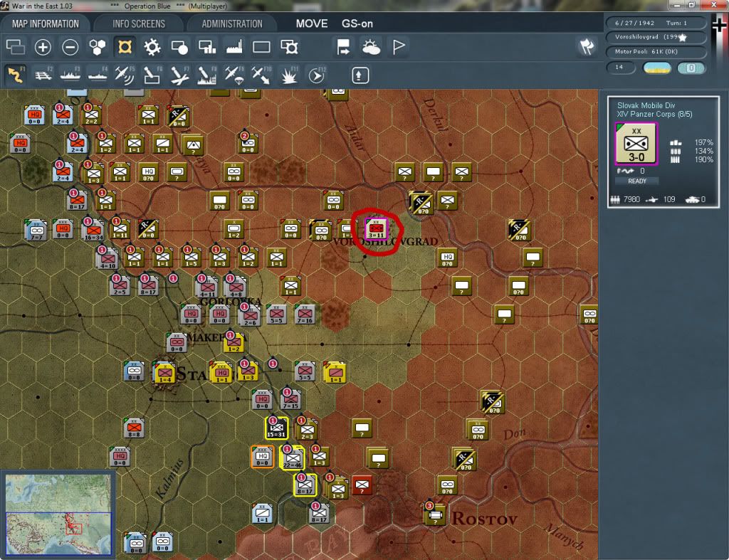Select the F5 air recon icon
729x560 pixels.
pyautogui.click(x=125, y=75)
